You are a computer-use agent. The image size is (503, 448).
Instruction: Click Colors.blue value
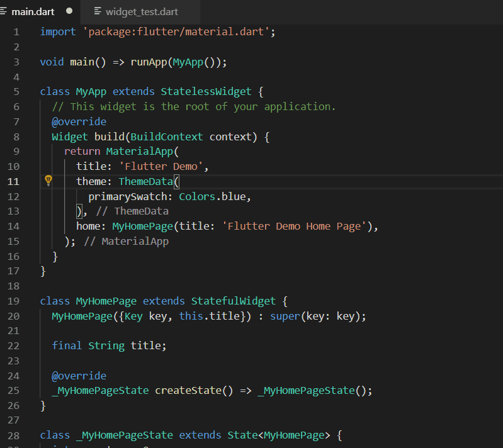(x=212, y=196)
